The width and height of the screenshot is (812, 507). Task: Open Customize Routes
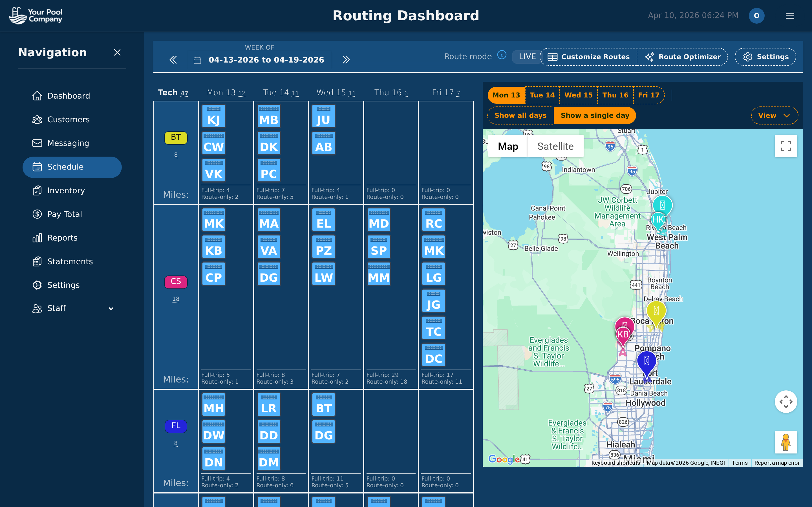(588, 57)
